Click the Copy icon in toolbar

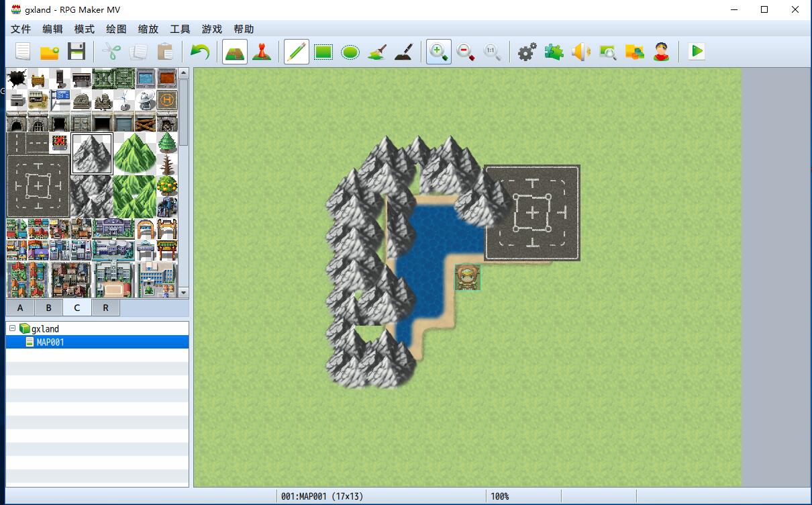click(139, 52)
